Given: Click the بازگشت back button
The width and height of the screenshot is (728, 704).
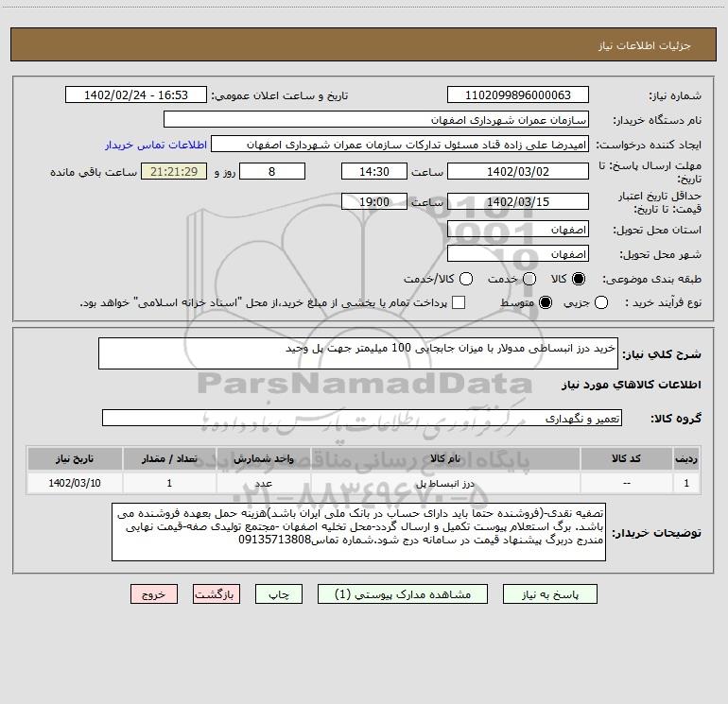Looking at the screenshot, I should point(217,594).
